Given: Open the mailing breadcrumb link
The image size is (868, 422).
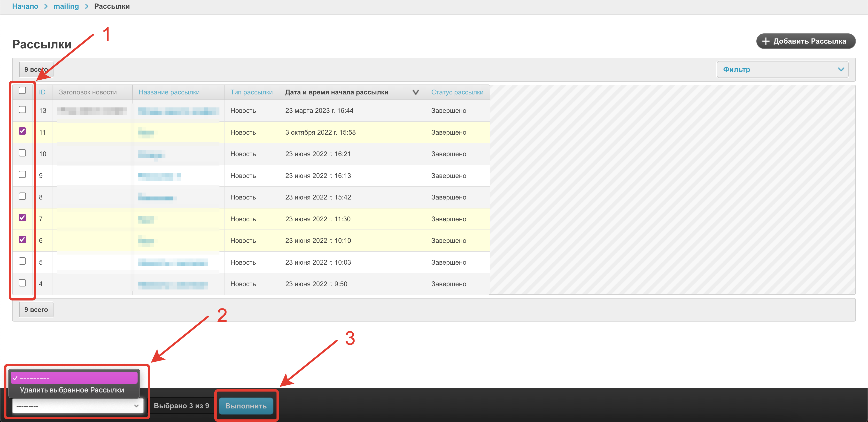Looking at the screenshot, I should coord(66,6).
